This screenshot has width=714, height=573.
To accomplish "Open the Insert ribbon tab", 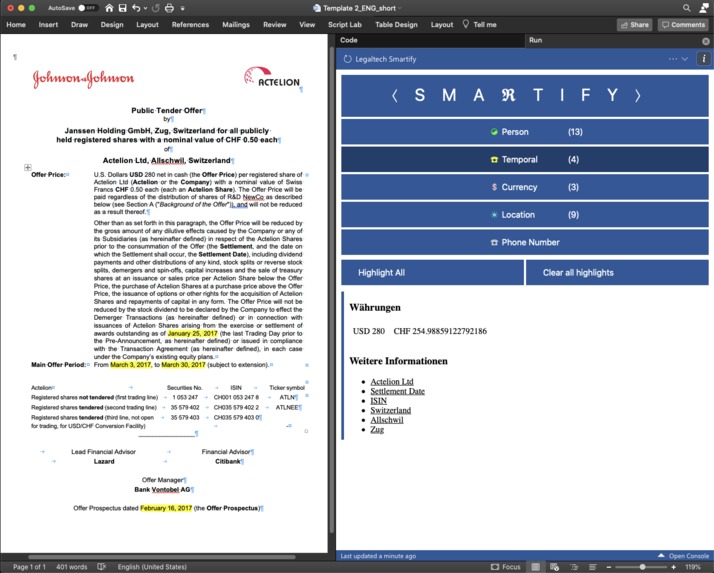I will point(48,25).
